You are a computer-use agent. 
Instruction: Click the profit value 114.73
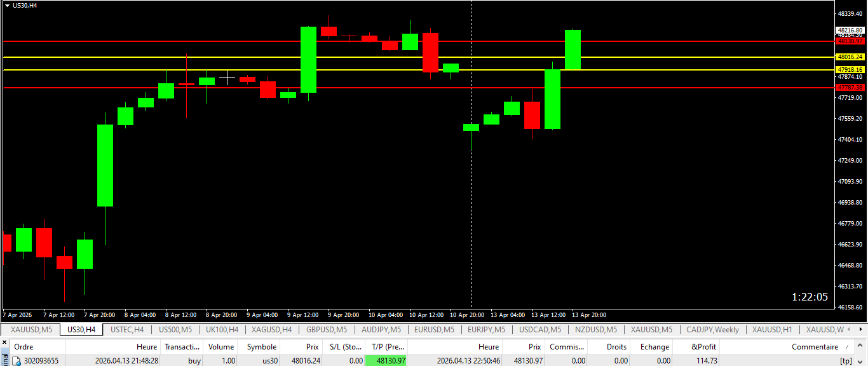click(x=705, y=361)
